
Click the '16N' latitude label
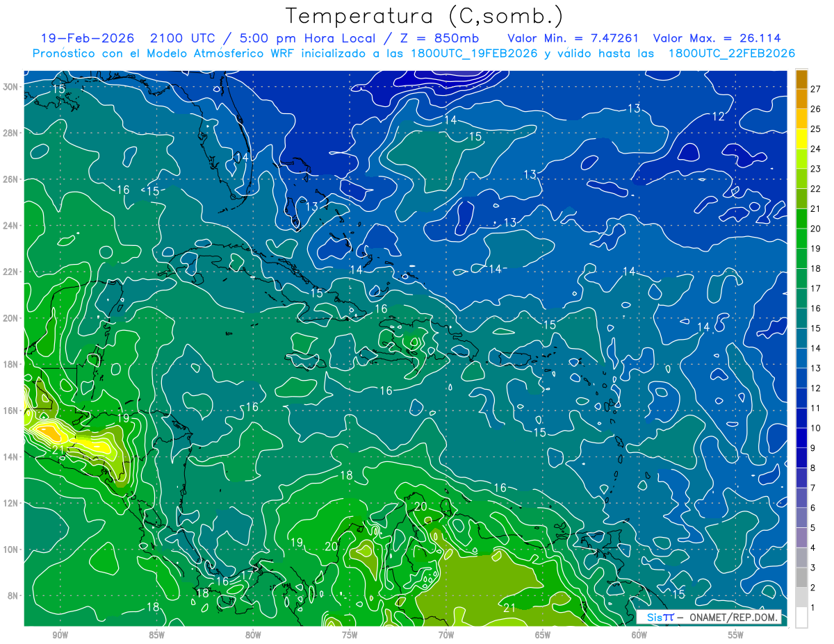pos(12,411)
